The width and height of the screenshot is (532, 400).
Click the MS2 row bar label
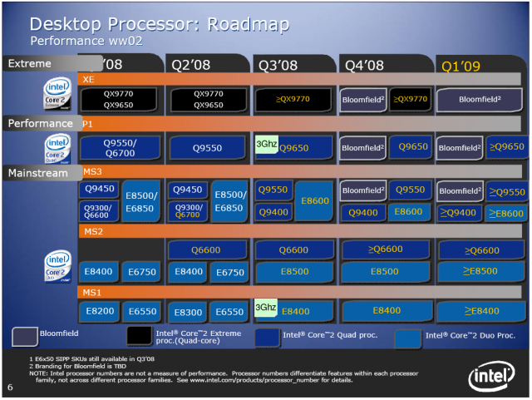93,231
